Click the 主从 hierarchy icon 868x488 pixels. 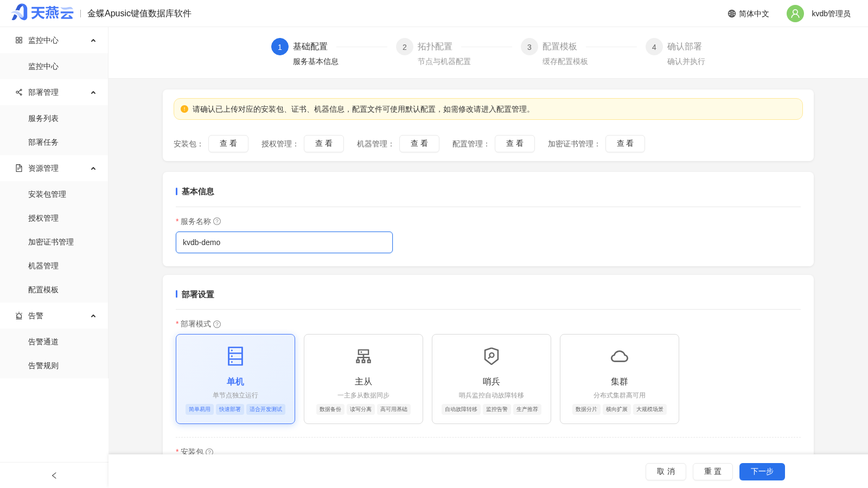363,356
